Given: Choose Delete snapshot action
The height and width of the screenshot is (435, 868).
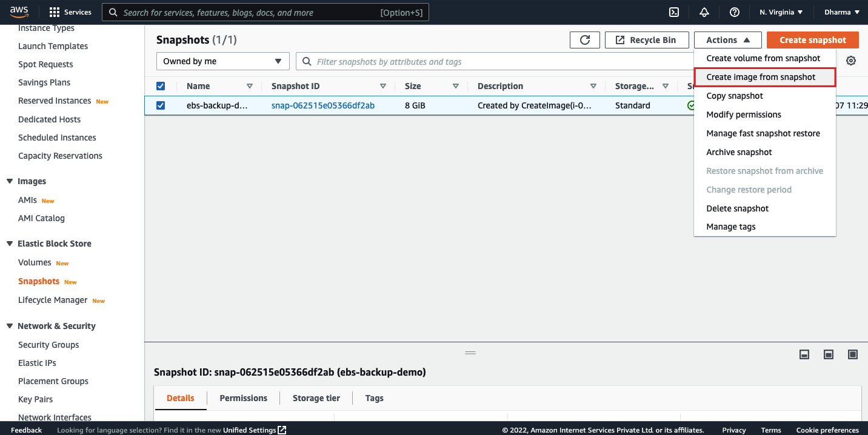Looking at the screenshot, I should tap(765, 208).
